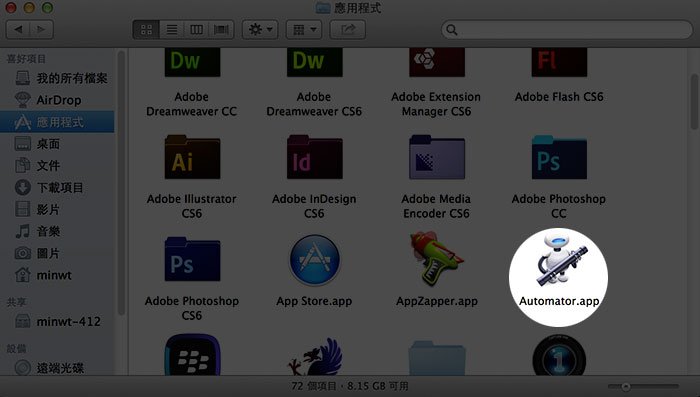Switch to column view
Screen dimensions: 700x397
point(196,30)
